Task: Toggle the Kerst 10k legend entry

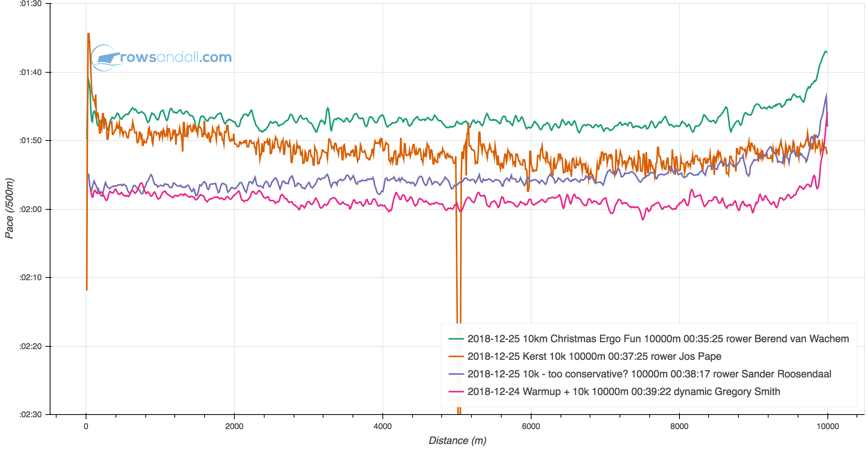Action: (594, 356)
